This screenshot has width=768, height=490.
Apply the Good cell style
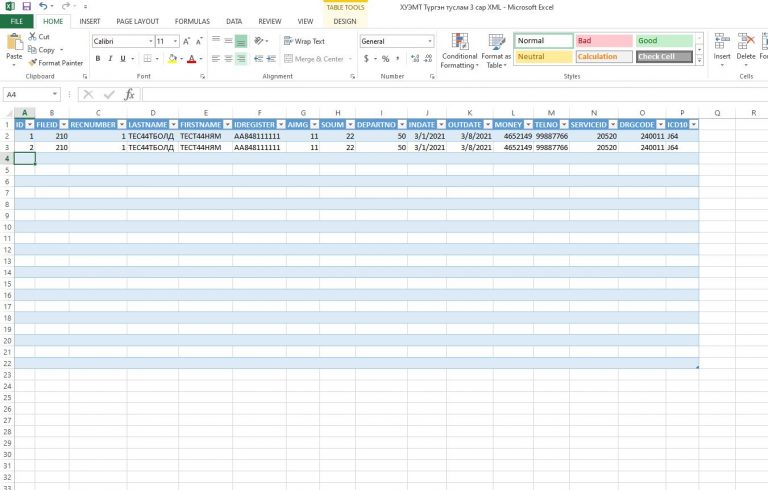pyautogui.click(x=664, y=41)
